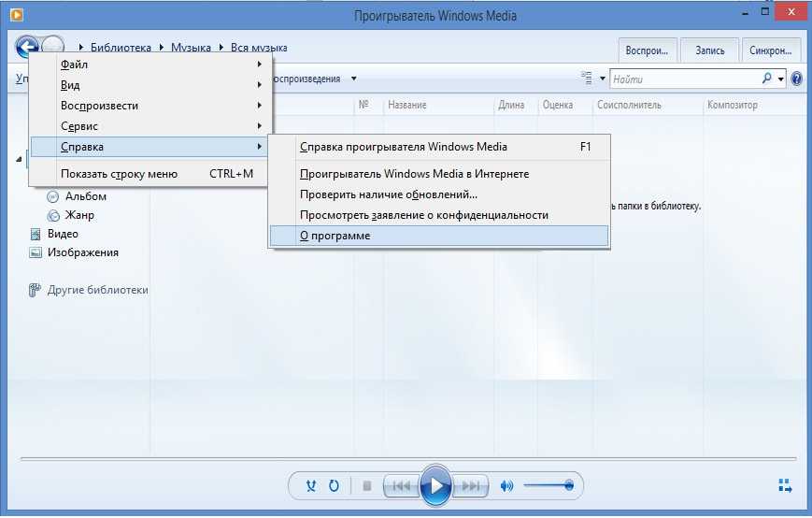Click the Stop playback icon
Viewport: 812px width, 518px height.
[366, 485]
